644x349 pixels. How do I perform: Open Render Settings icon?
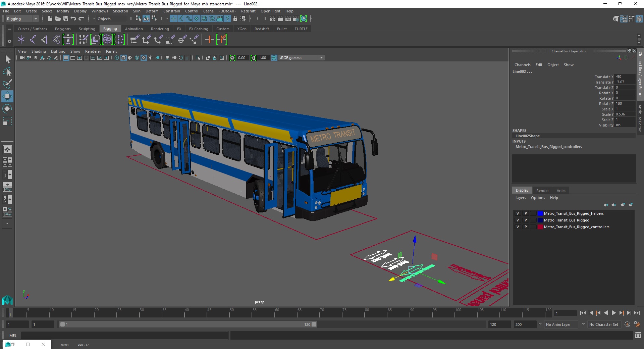(296, 19)
